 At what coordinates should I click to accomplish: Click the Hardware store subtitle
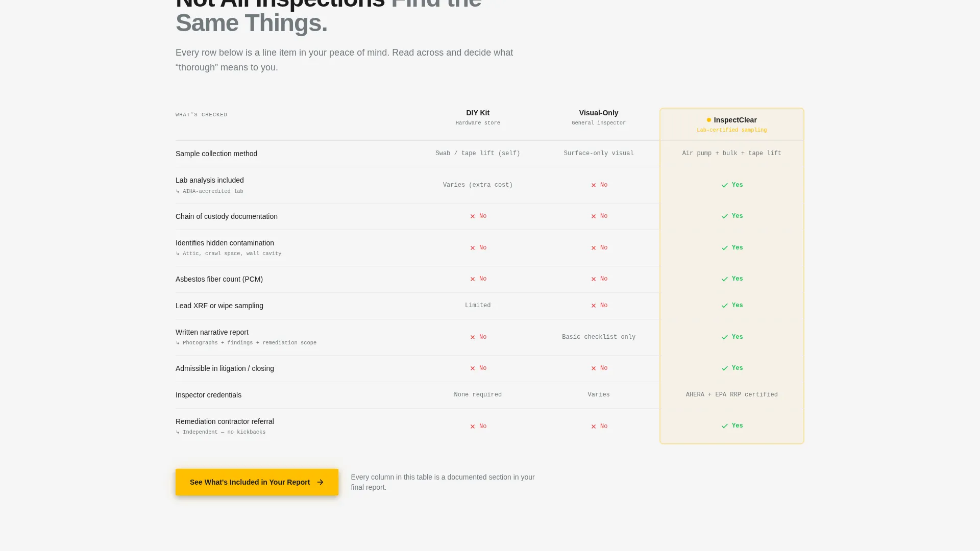[x=478, y=123]
